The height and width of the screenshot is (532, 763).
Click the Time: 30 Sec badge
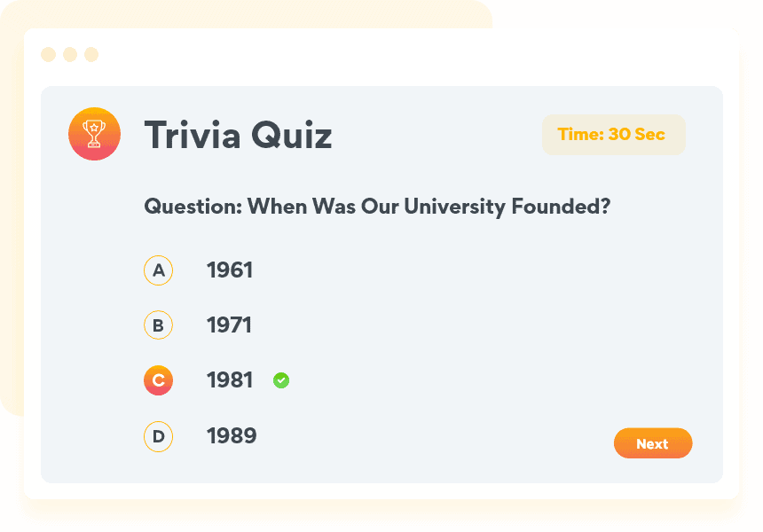coord(613,135)
